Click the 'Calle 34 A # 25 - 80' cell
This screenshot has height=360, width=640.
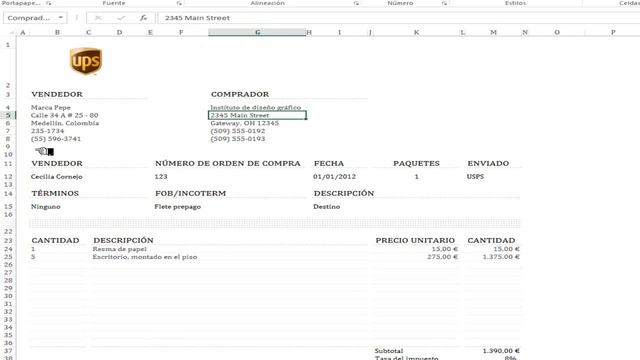point(64,116)
